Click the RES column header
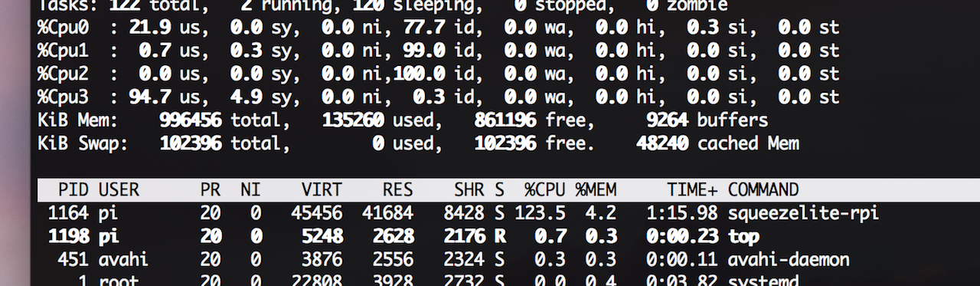 tap(398, 189)
